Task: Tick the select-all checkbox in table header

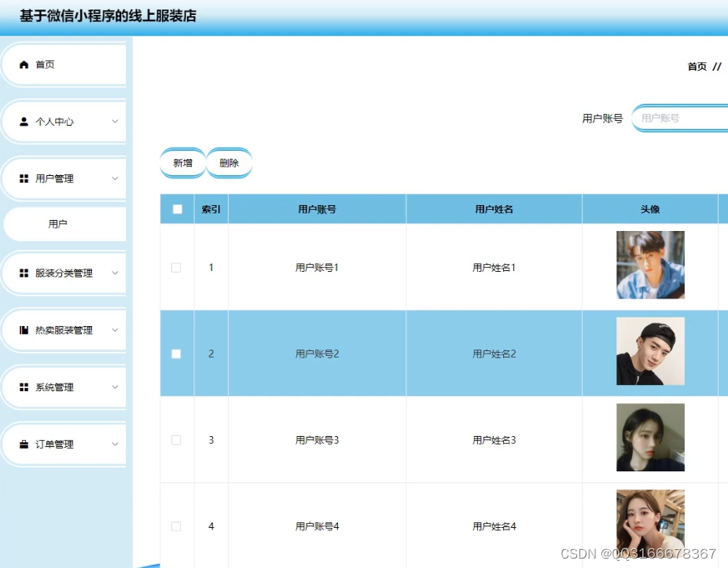Action: [178, 209]
